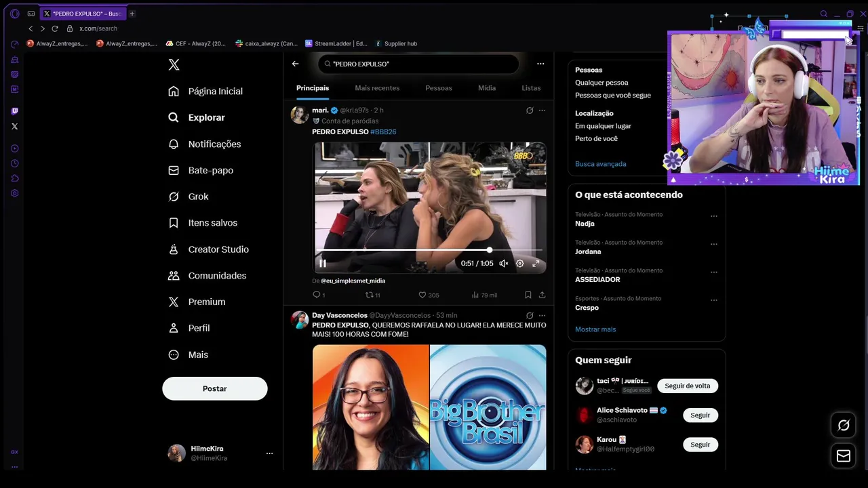Open options for the ASSEDIADOR trend
Viewport: 868px width, 488px height.
714,272
